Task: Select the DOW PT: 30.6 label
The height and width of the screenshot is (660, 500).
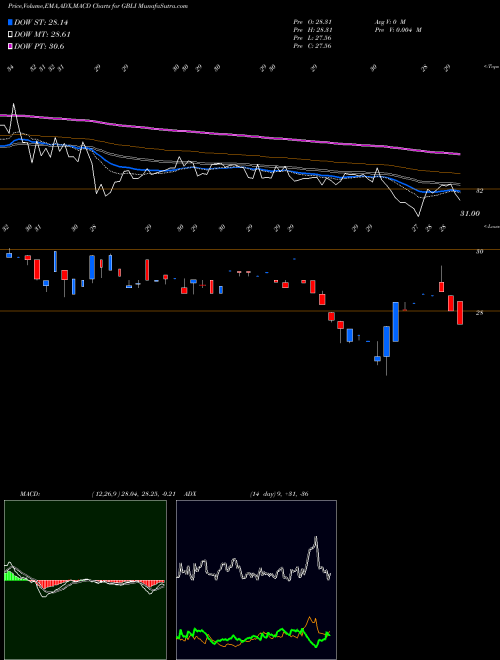Action: point(39,46)
